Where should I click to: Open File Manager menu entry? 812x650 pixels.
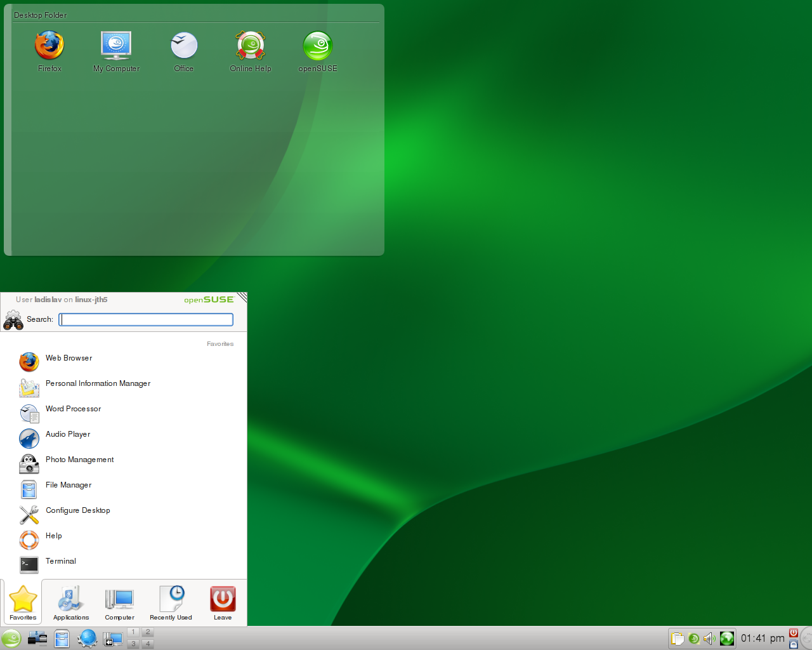[x=124, y=489]
